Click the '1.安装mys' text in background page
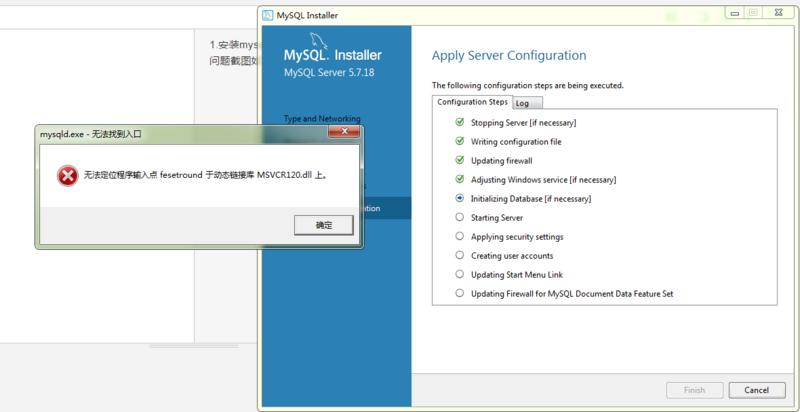Viewport: 800px width, 412px height. click(x=235, y=44)
